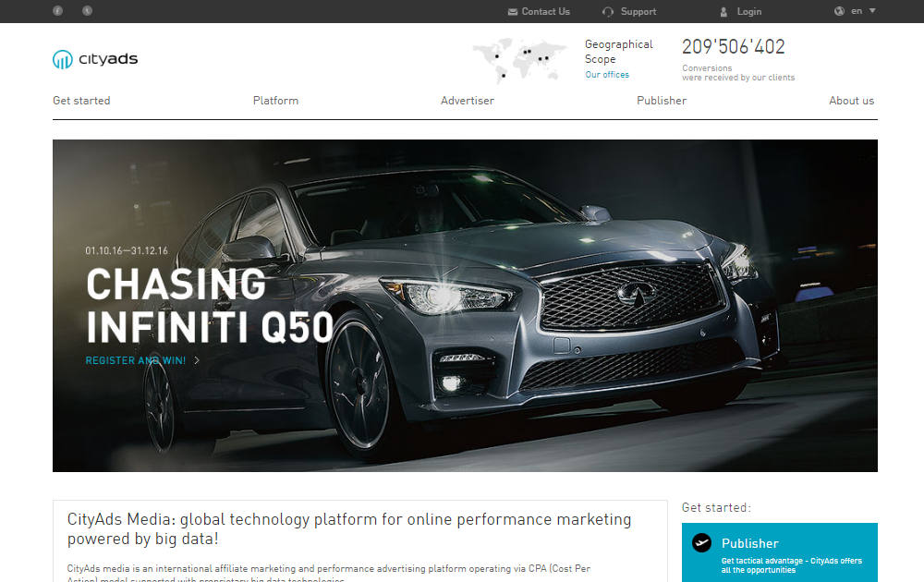
Task: Click the CityAds logo
Action: pyautogui.click(x=95, y=59)
